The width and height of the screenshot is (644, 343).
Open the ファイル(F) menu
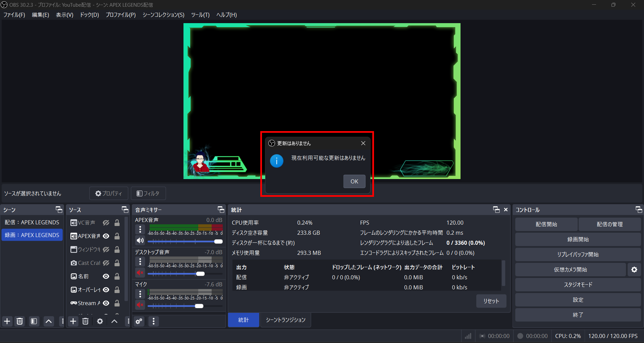coord(14,15)
